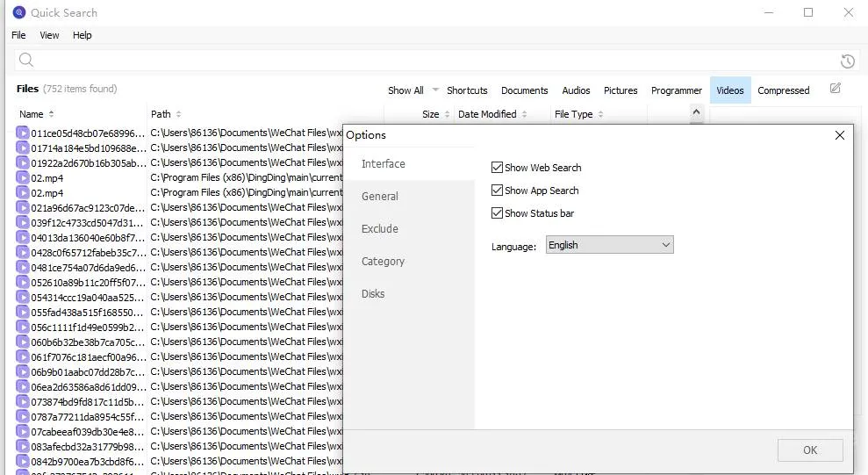Filter results by Audios

coord(576,90)
